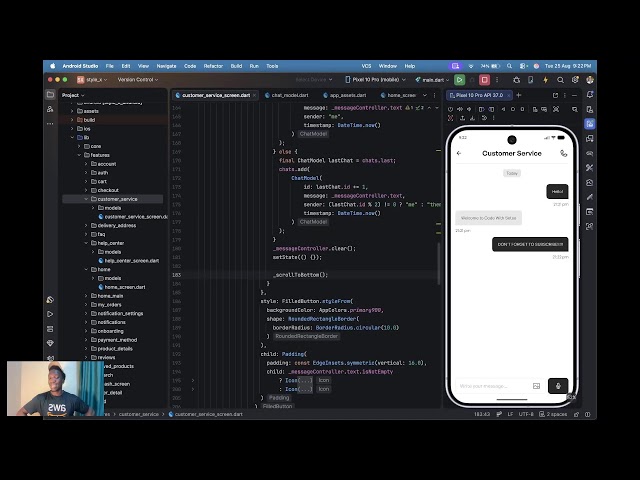This screenshot has width=640, height=480.
Task: Select home_screen.dart in project tree
Action: pos(122,287)
